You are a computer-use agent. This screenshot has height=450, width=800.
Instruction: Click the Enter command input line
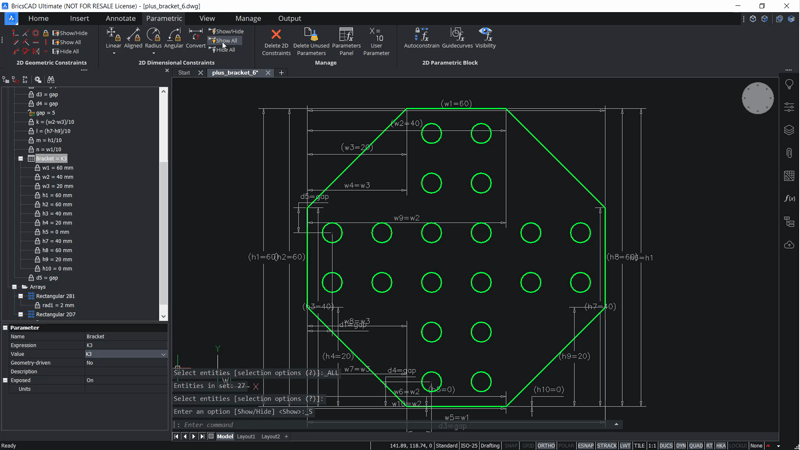393,424
